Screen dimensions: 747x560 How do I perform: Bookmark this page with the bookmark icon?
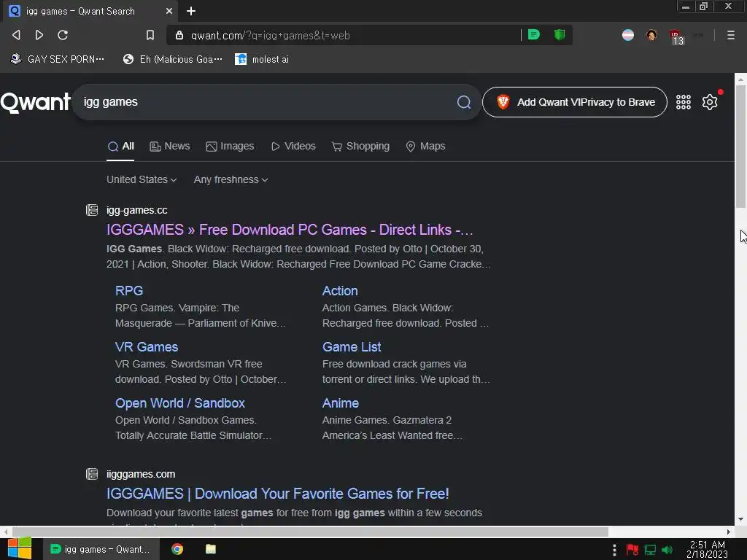(x=150, y=35)
